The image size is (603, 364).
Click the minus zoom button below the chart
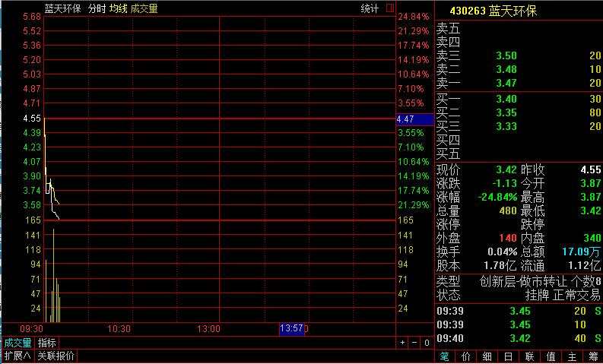pos(414,343)
